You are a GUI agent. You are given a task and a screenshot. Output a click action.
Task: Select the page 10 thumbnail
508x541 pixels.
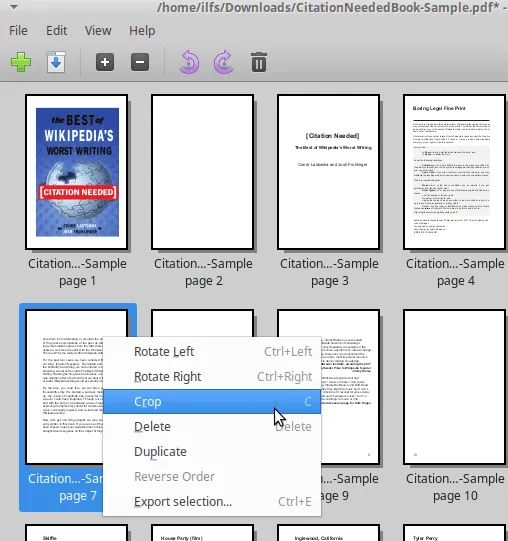coord(455,387)
